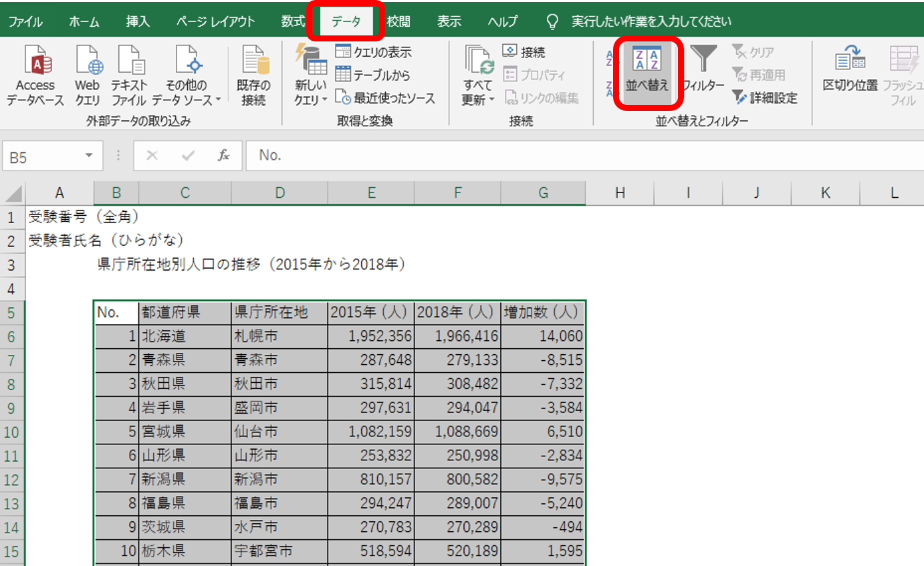The width and height of the screenshot is (924, 566).
Task: Sort descending Z to A icon
Action: 609,89
